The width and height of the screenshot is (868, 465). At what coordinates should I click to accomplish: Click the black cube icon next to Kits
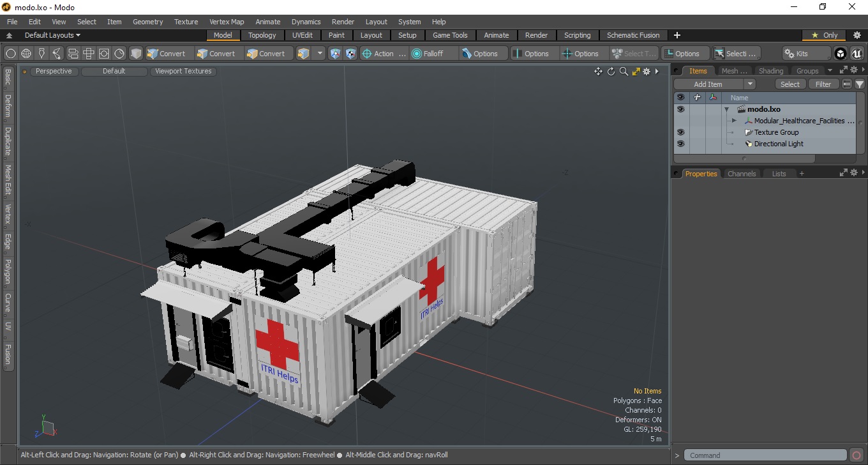[x=841, y=54]
